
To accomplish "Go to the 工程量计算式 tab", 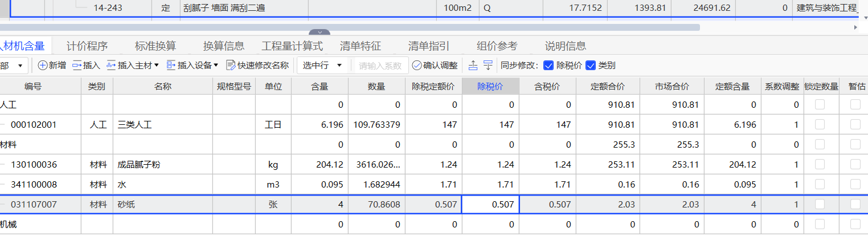I will 292,46.
